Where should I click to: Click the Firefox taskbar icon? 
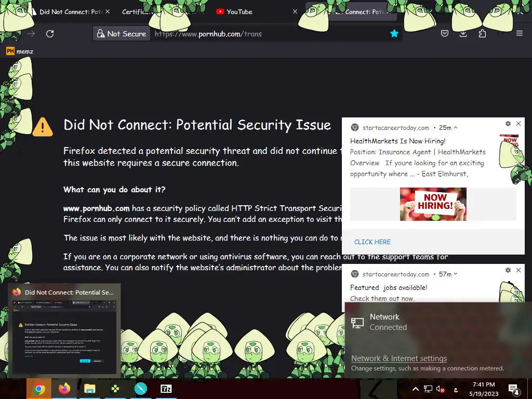click(64, 389)
